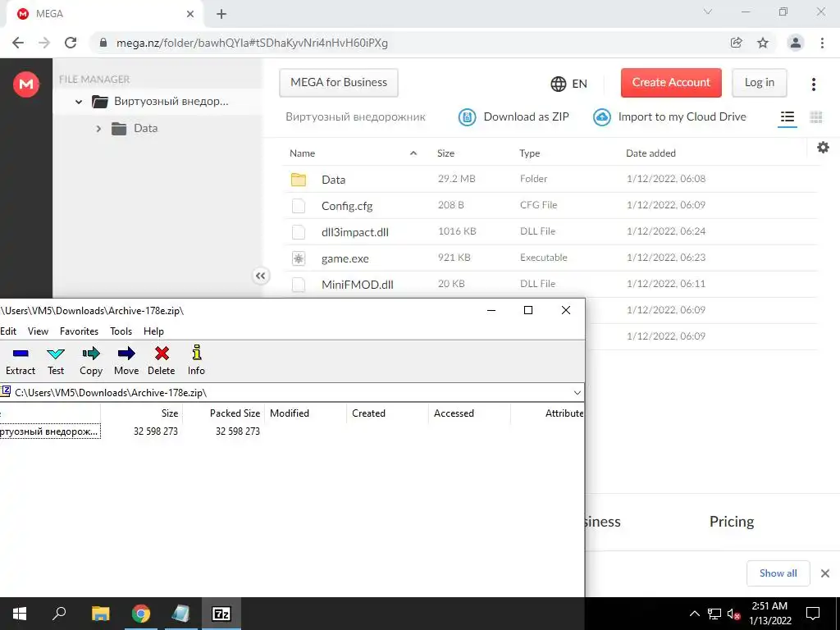The image size is (840, 630).
Task: Click the Chrome taskbar icon
Action: click(141, 614)
